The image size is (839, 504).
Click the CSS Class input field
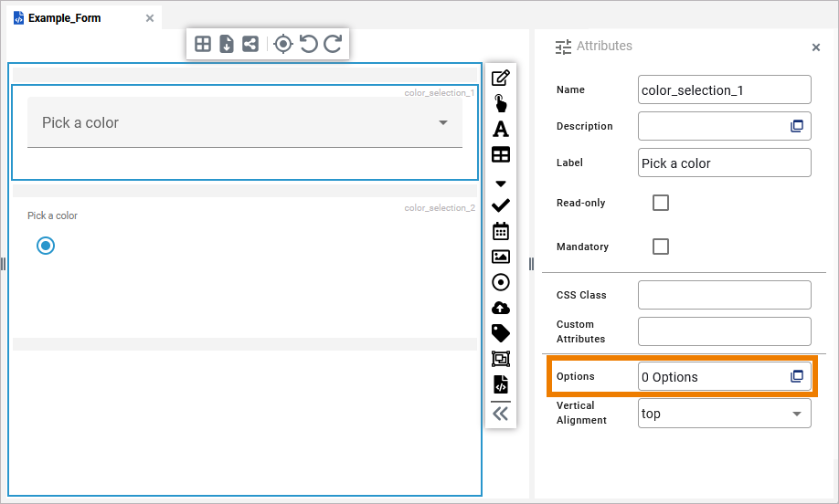click(x=724, y=295)
